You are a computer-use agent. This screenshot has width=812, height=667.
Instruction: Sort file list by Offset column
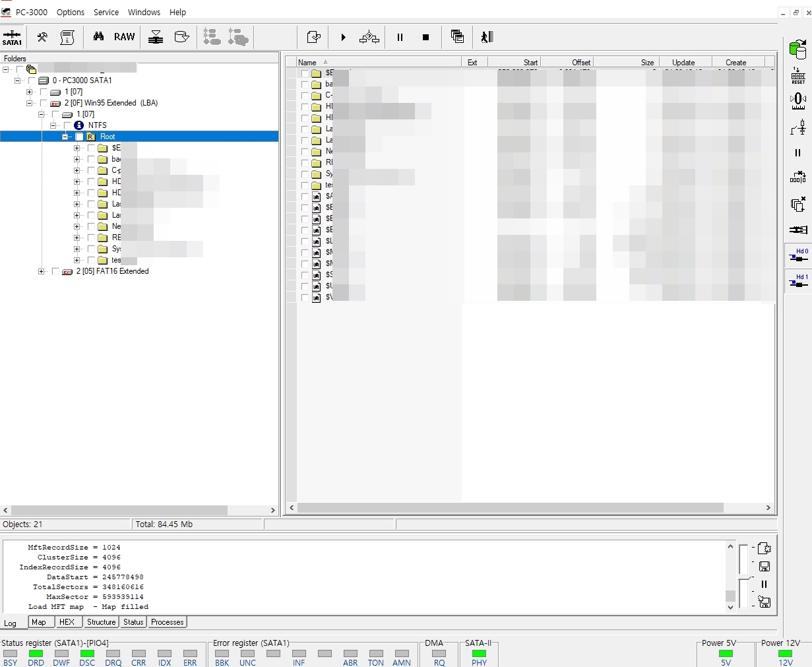[567, 62]
